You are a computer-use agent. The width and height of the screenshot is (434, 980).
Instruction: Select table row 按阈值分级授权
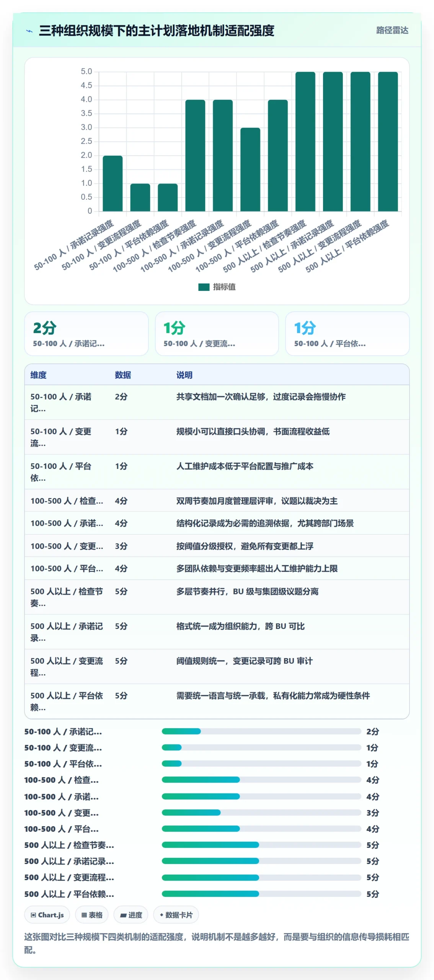(x=217, y=546)
